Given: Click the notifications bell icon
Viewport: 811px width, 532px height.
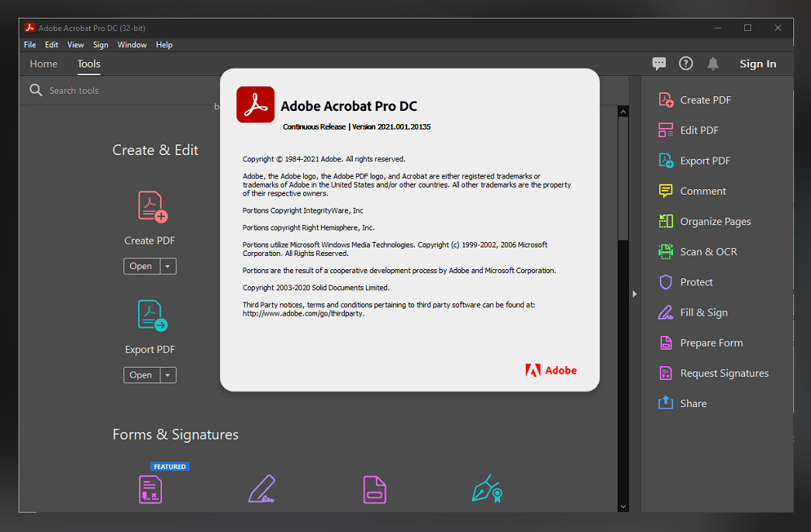Looking at the screenshot, I should [x=713, y=64].
